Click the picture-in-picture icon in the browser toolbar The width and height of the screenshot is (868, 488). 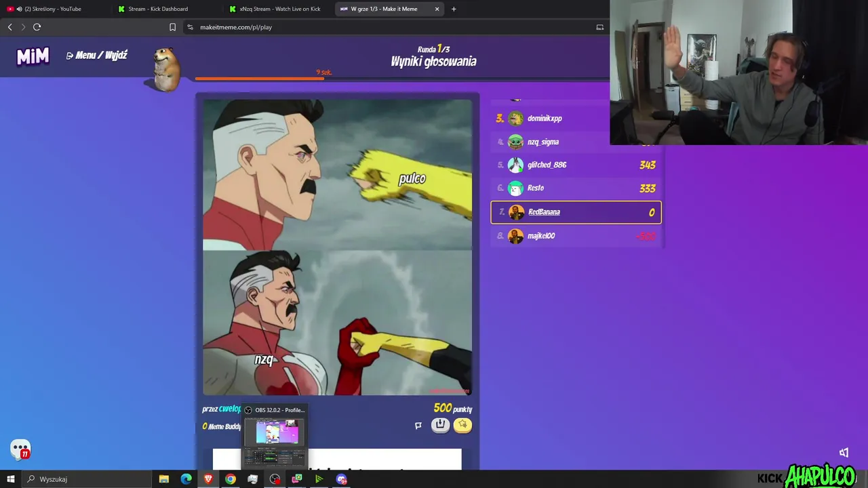(x=599, y=27)
